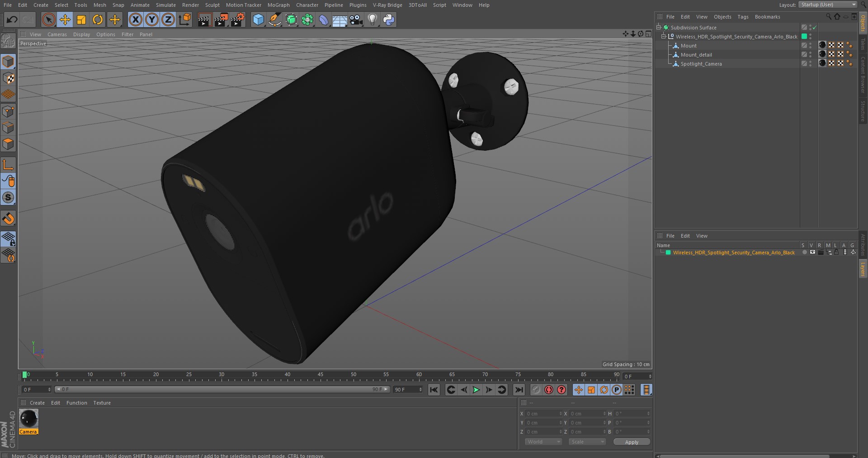Click frame 45 on the timeline ruler
Screen dimensions: 868x458
tap(320, 375)
